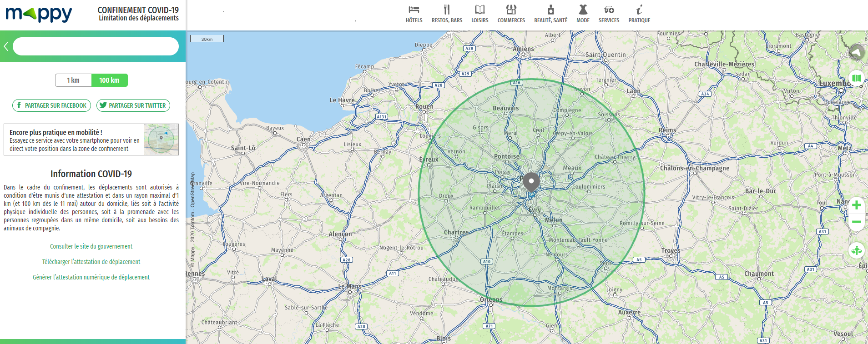The image size is (868, 344).
Task: Zoom out with the minus button
Action: [x=856, y=222]
